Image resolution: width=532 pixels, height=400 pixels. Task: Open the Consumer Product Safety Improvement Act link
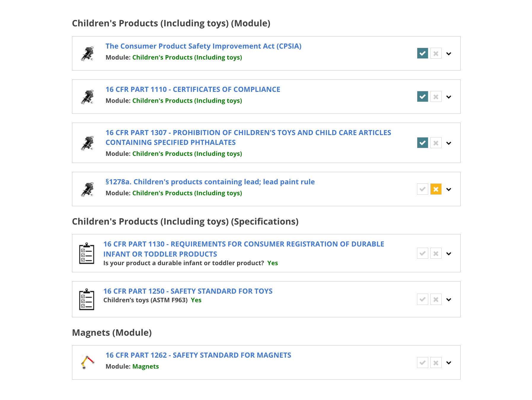pyautogui.click(x=203, y=46)
